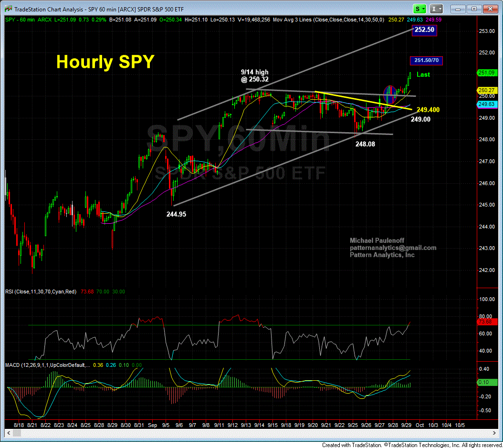
Task: Click the 253.00 price axis label
Action: [x=487, y=31]
